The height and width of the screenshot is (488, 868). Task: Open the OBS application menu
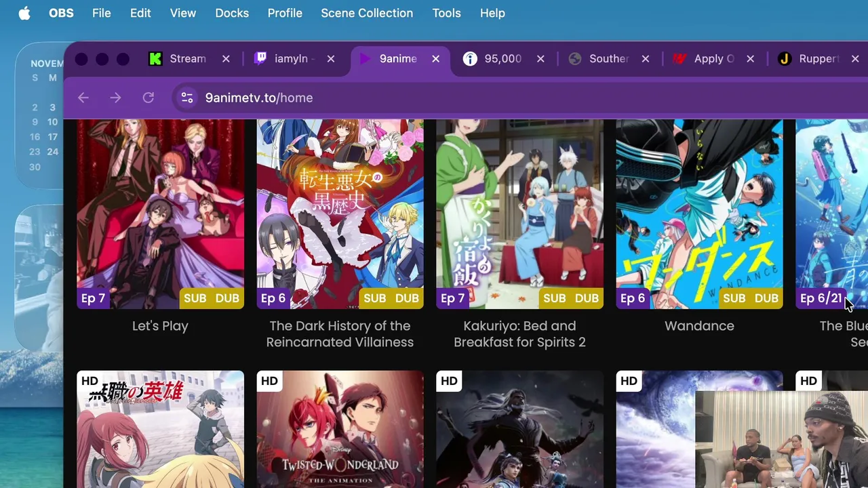point(61,13)
